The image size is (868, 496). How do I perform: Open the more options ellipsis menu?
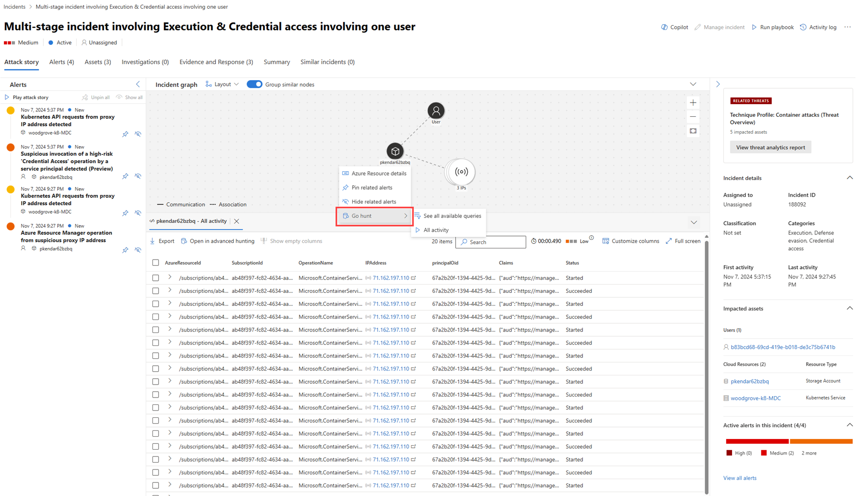tap(848, 27)
